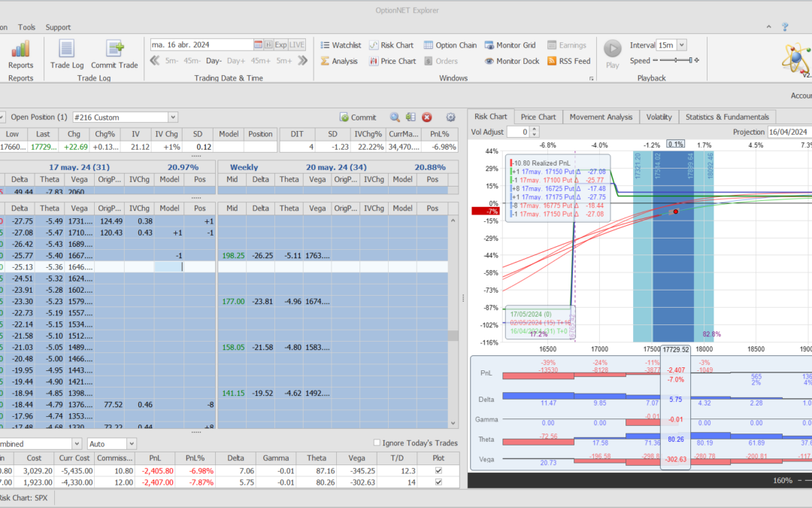Open the Option Chain window
812x508 pixels.
click(450, 45)
